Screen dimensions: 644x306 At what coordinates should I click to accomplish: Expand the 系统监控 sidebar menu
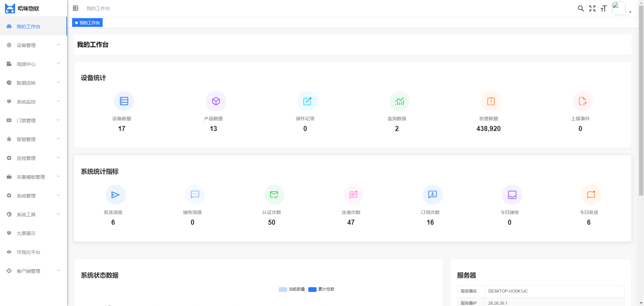click(33, 102)
